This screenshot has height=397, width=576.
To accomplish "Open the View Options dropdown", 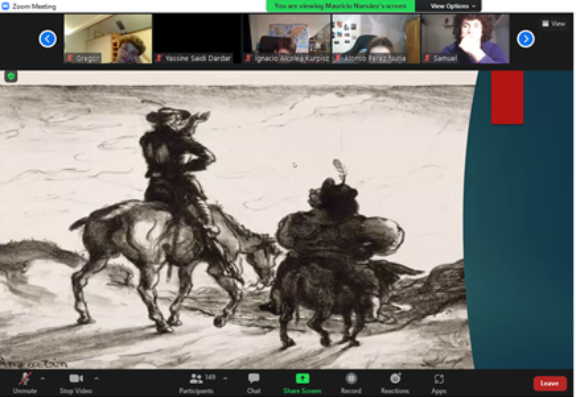I will point(452,6).
